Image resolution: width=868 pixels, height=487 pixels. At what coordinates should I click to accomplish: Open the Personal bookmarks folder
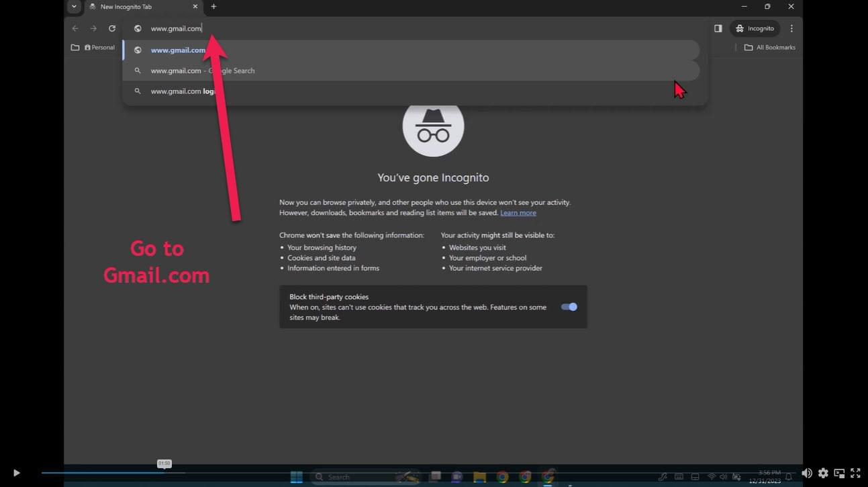coord(93,48)
